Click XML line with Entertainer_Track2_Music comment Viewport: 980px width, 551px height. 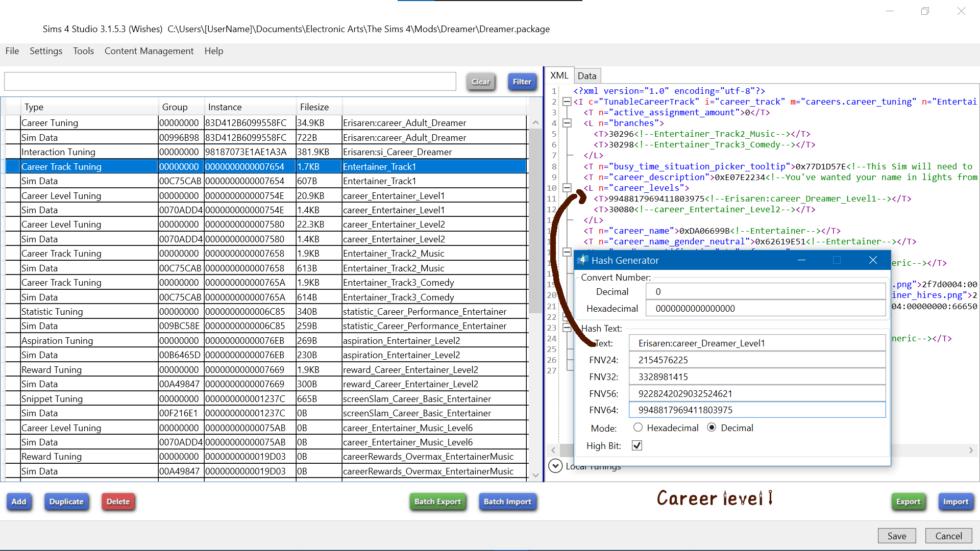click(x=702, y=134)
